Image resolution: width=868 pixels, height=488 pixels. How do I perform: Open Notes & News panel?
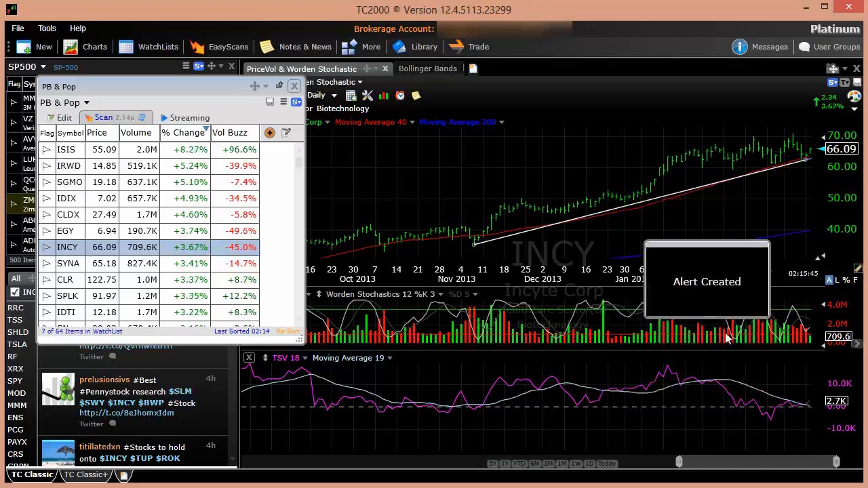[x=296, y=47]
